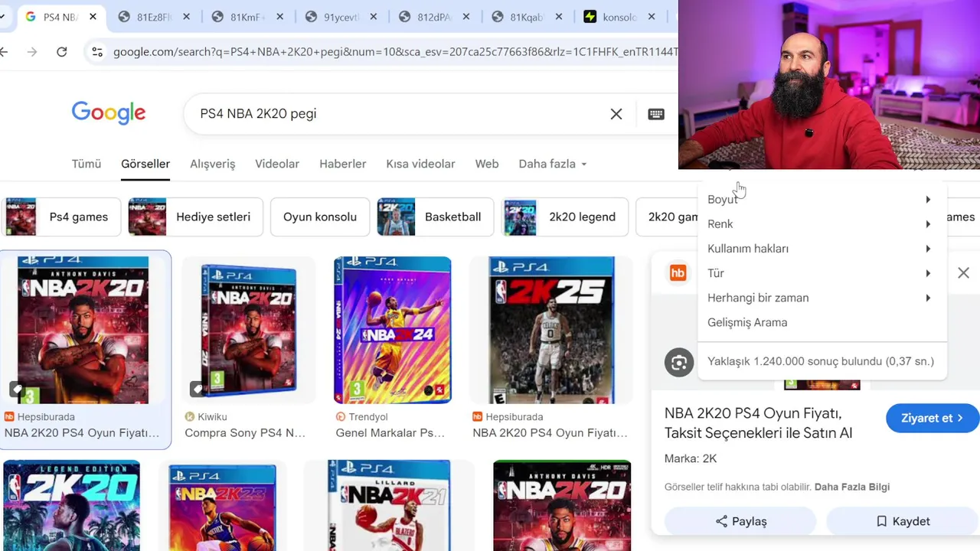Switch to the 91ycevt browser tab
This screenshot has height=551, width=980.
[x=341, y=17]
